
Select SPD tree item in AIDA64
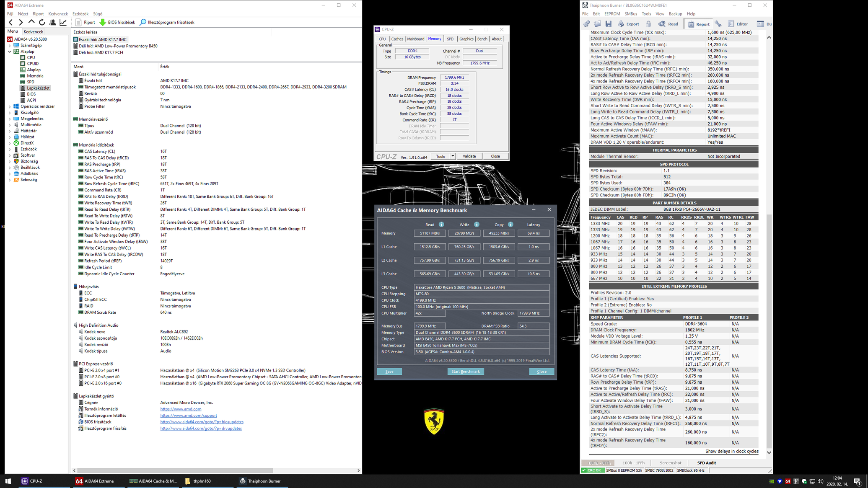31,82
